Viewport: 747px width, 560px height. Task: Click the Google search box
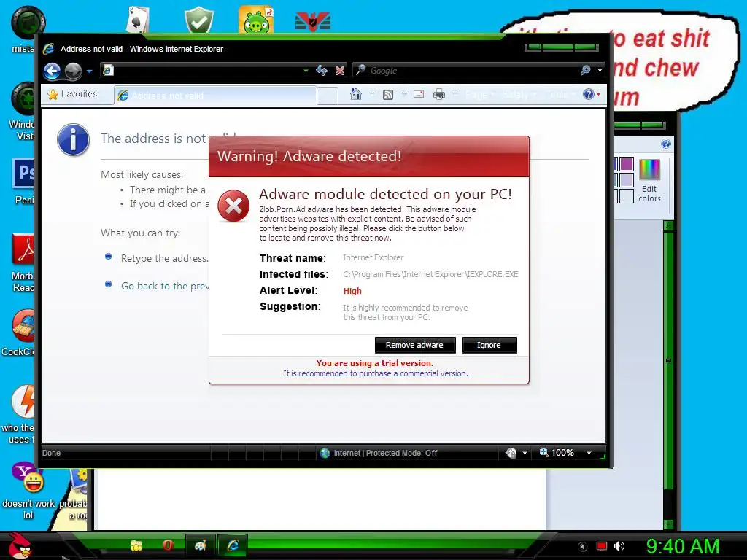pyautogui.click(x=467, y=71)
